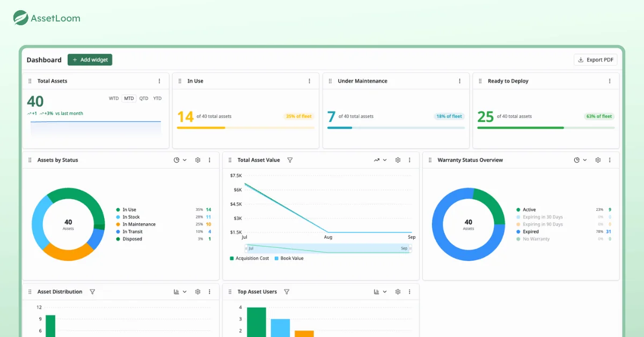The image size is (644, 337).
Task: Open Asset Distribution settings gear
Action: (197, 292)
